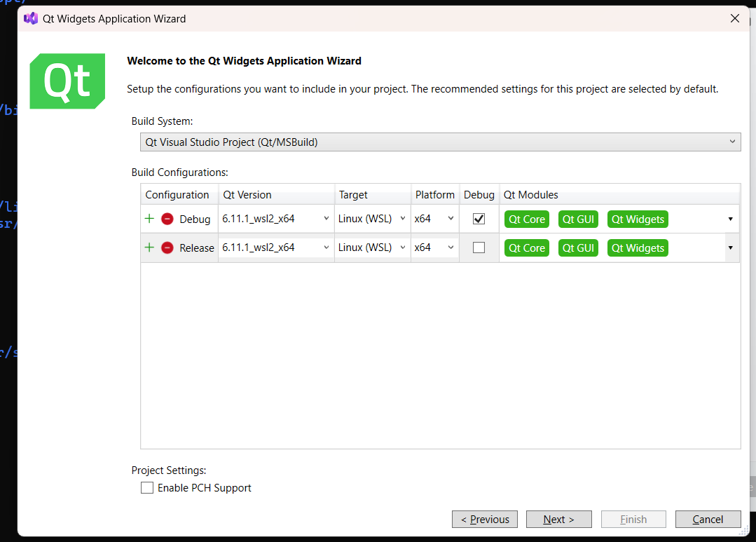
Task: Click the red remove icon in Release row
Action: pos(167,248)
